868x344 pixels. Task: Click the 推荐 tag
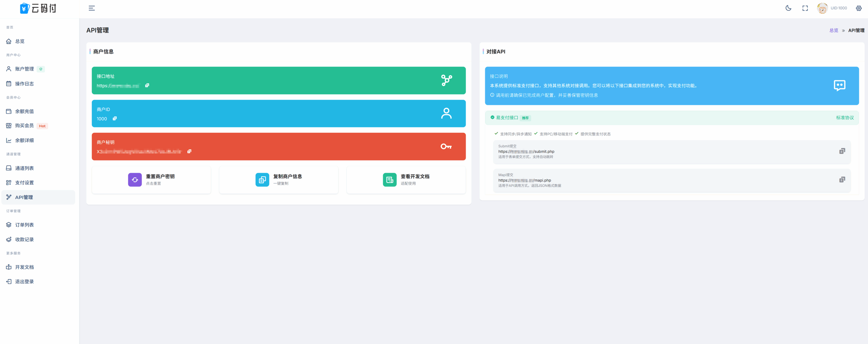point(525,118)
